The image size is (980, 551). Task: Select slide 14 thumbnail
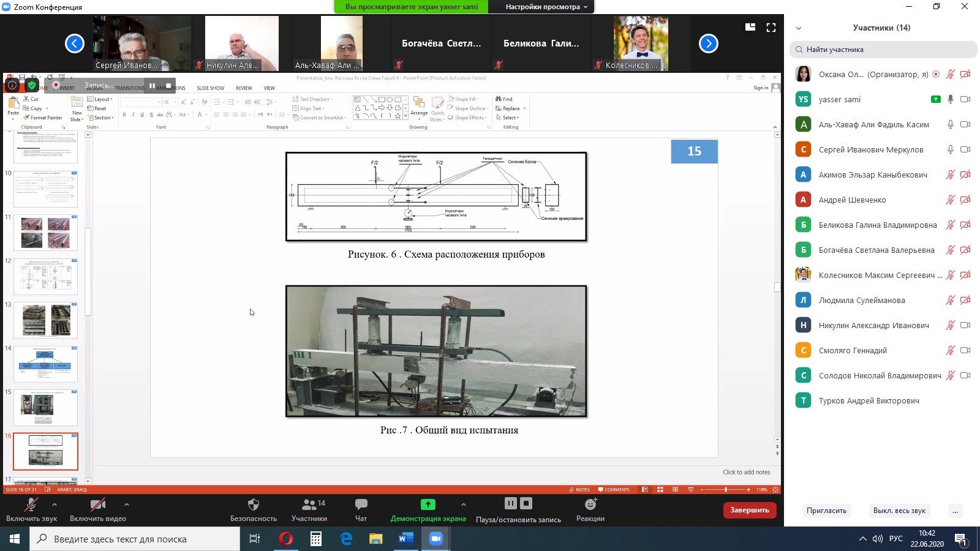45,364
